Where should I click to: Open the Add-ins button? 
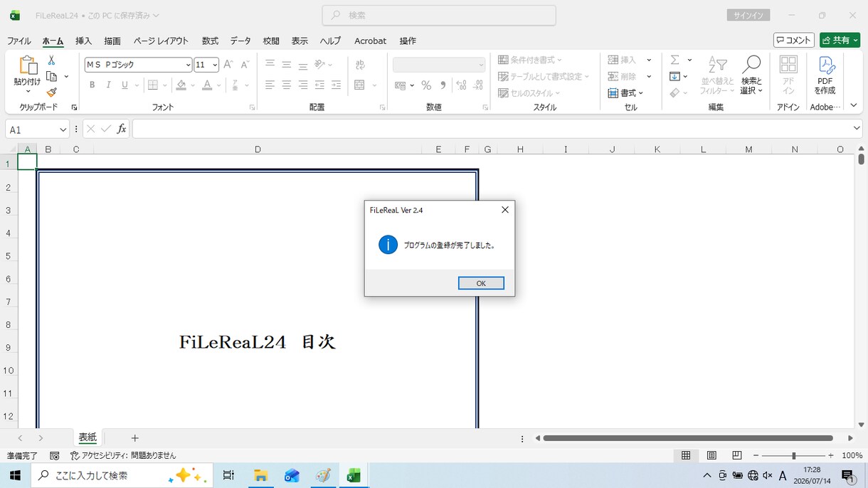coord(788,75)
